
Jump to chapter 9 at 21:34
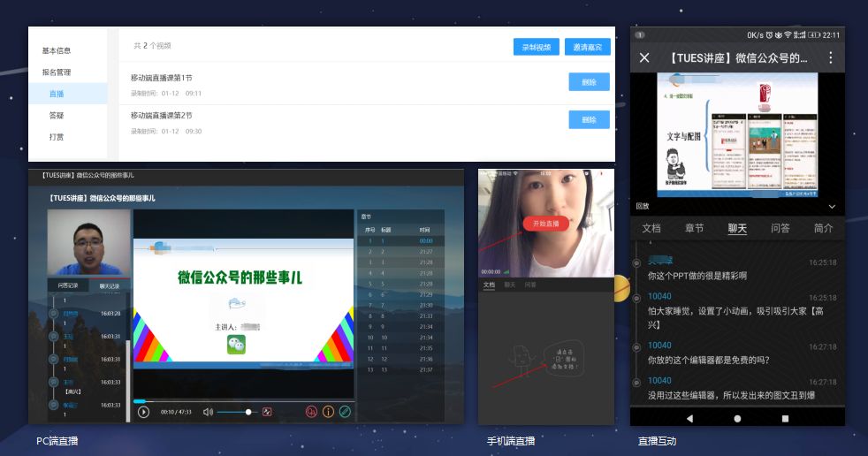click(400, 326)
